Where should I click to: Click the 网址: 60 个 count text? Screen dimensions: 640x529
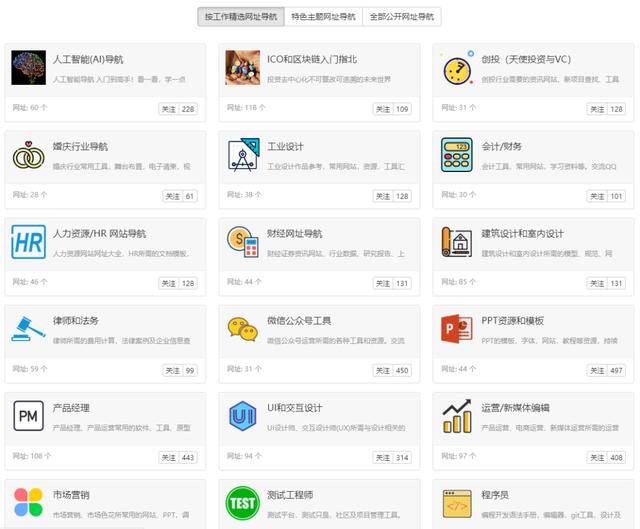(30, 108)
